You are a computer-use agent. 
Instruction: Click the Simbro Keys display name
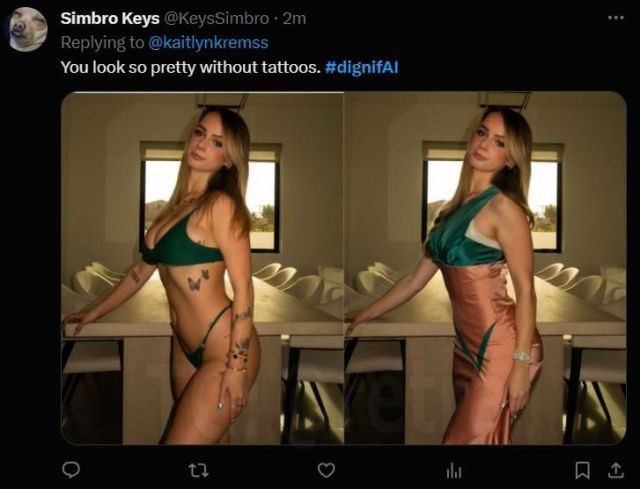coord(110,18)
